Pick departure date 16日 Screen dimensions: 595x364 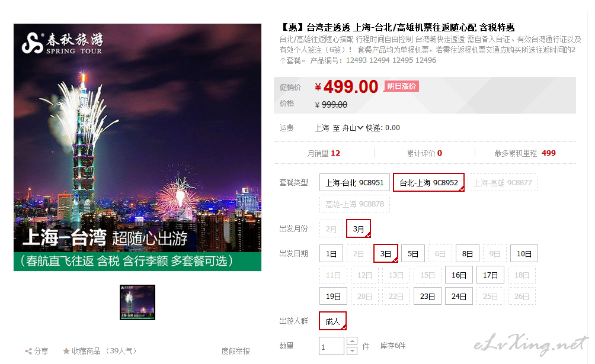click(459, 275)
